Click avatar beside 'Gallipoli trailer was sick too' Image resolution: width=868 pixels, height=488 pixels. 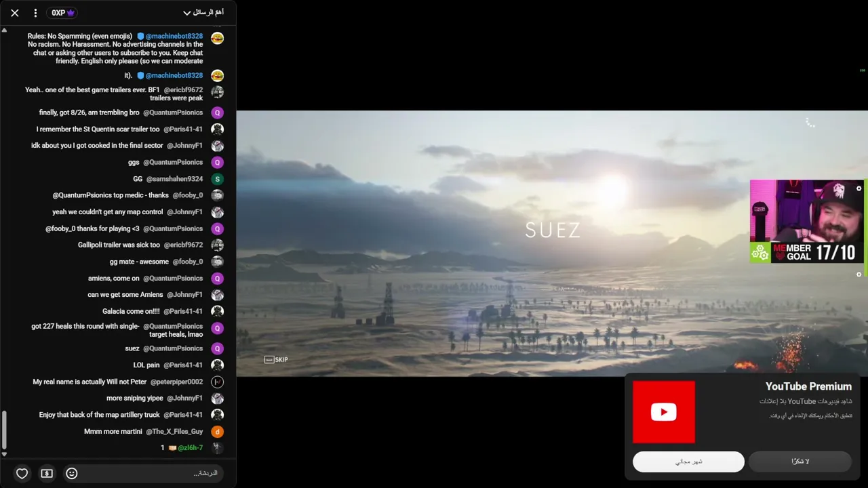tap(217, 245)
